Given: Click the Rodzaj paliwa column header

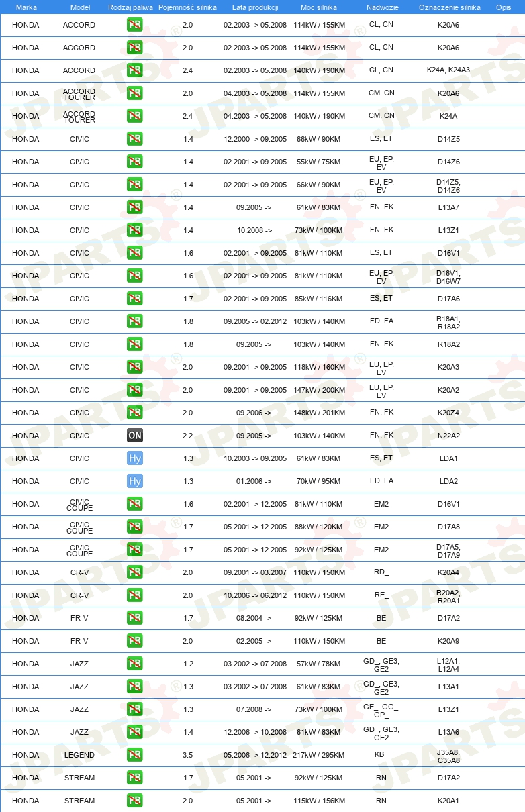Looking at the screenshot, I should tap(130, 7).
